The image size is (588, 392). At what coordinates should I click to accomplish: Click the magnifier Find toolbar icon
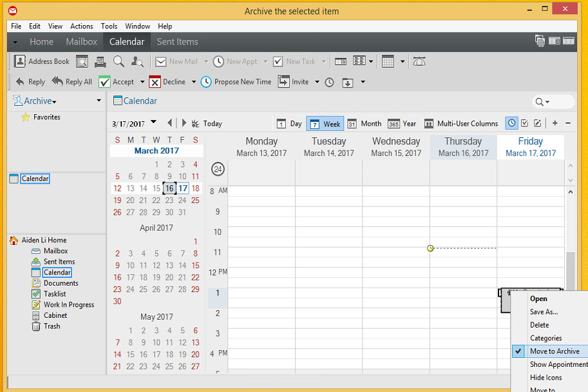pos(119,61)
